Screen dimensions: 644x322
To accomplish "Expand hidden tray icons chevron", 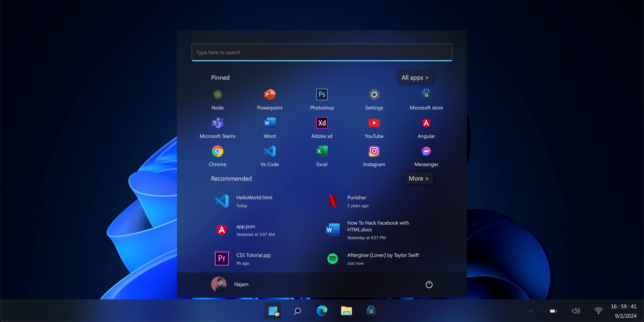I will coord(530,311).
